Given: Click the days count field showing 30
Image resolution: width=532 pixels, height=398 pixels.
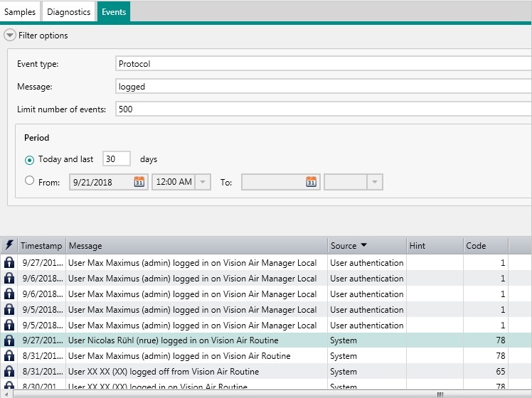Looking at the screenshot, I should (x=117, y=158).
